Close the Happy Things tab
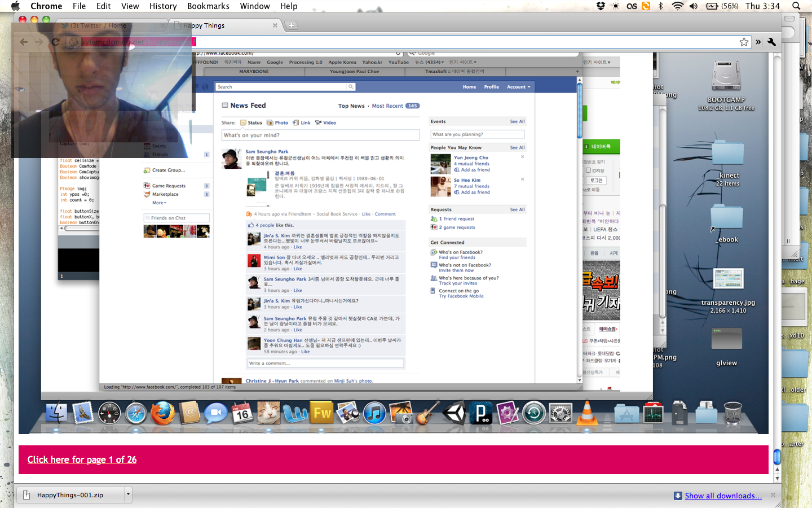This screenshot has width=812, height=508. (x=275, y=25)
